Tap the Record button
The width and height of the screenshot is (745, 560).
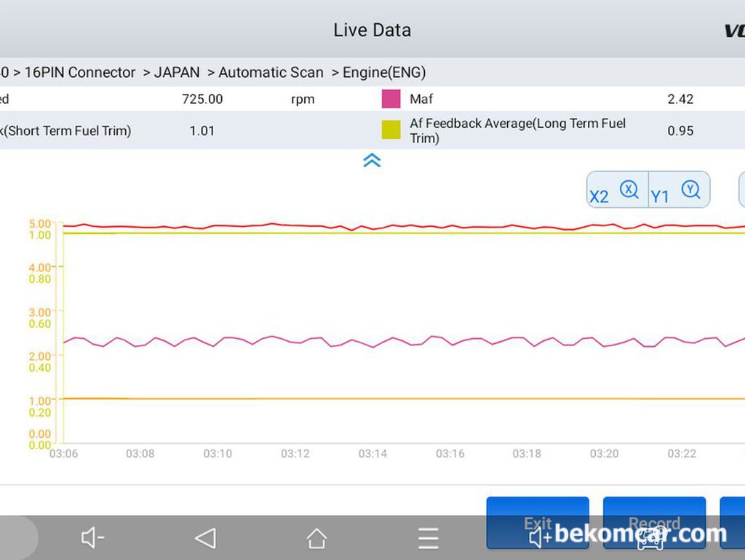click(654, 523)
